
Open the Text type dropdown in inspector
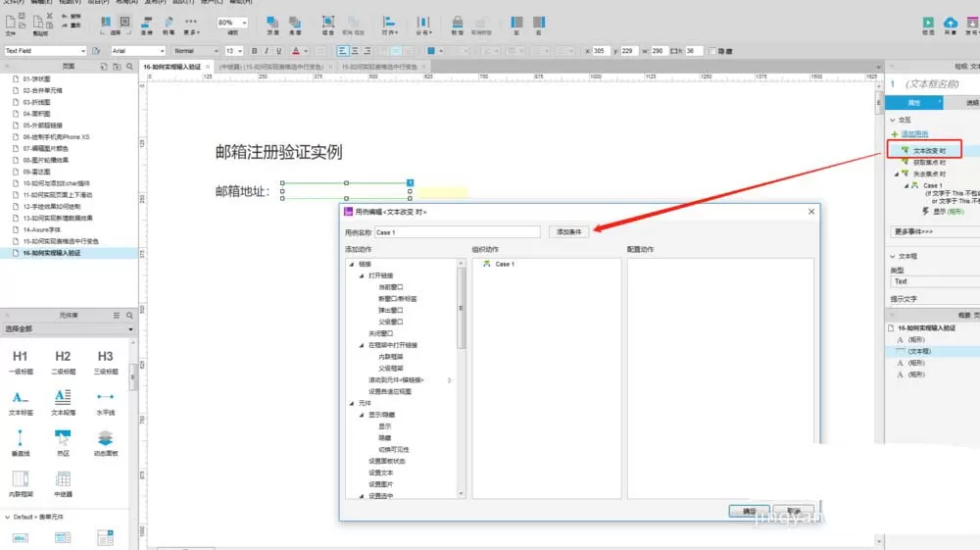point(934,282)
